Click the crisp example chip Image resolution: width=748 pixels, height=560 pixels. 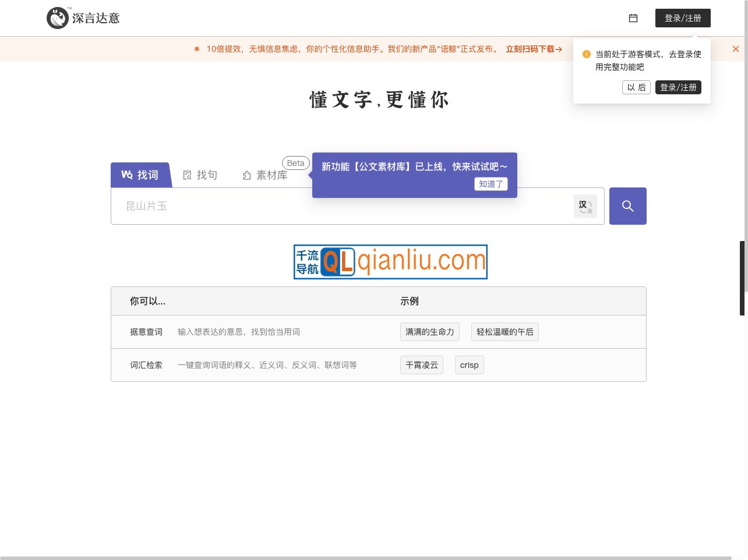[469, 365]
